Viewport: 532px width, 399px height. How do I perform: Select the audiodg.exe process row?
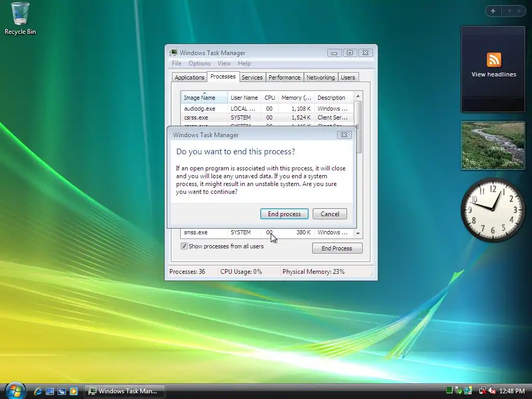[x=267, y=109]
